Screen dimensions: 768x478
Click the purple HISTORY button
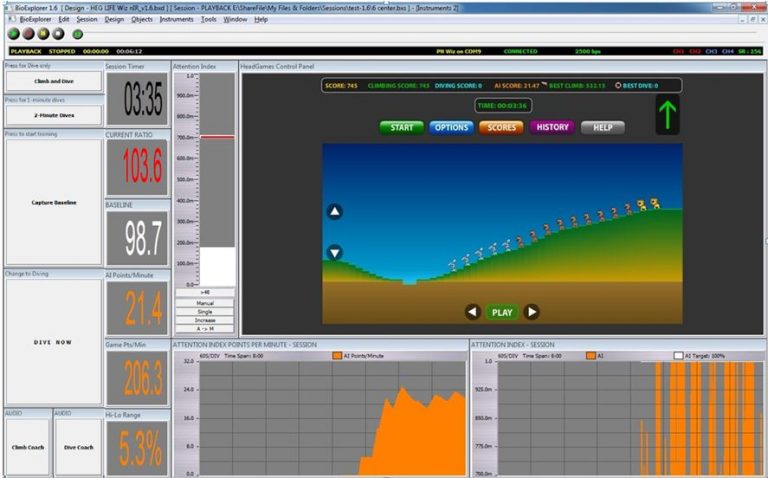click(x=552, y=128)
